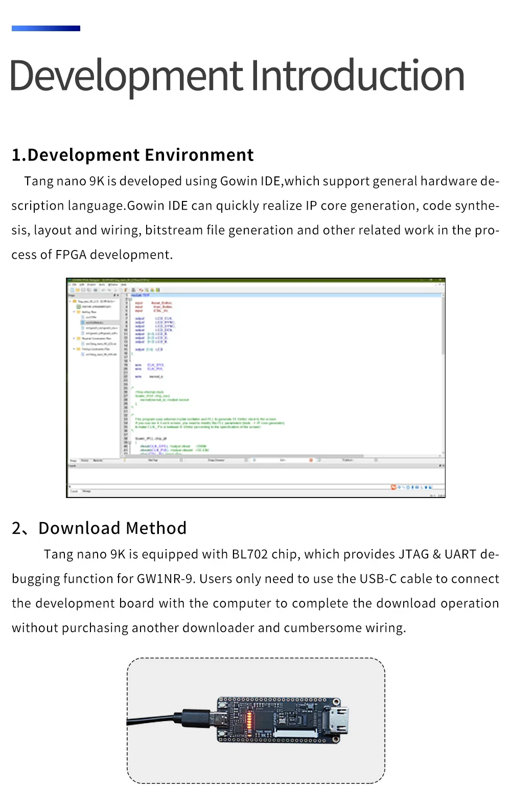Collapse the Physical Constraints Files folder
511x812 pixels.
[74, 338]
